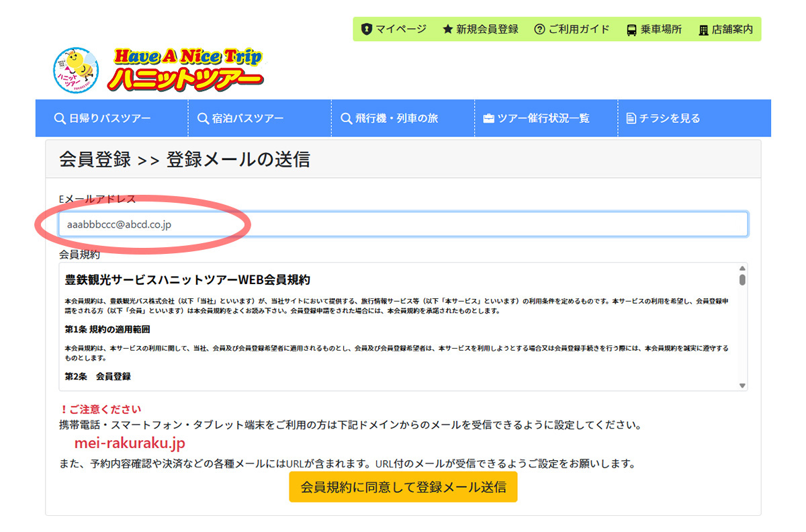Click the down arrow on terms scrollbar
This screenshot has width=806, height=532.
741,384
